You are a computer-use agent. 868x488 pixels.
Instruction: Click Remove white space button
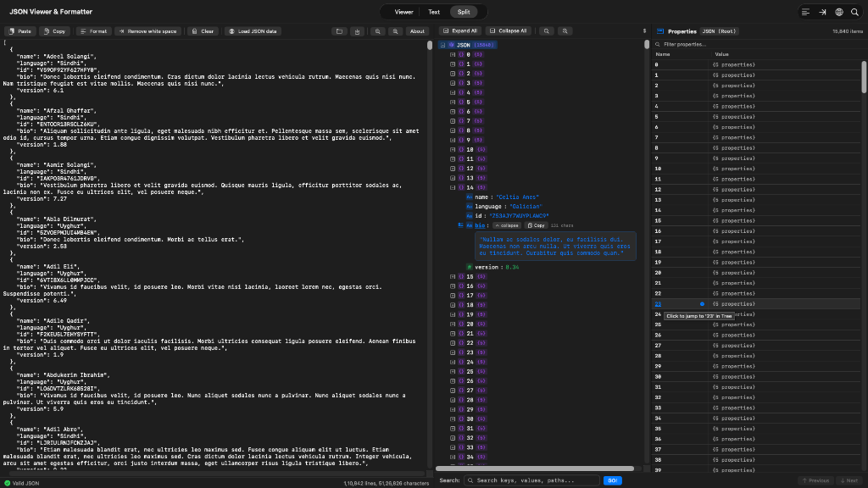[147, 31]
